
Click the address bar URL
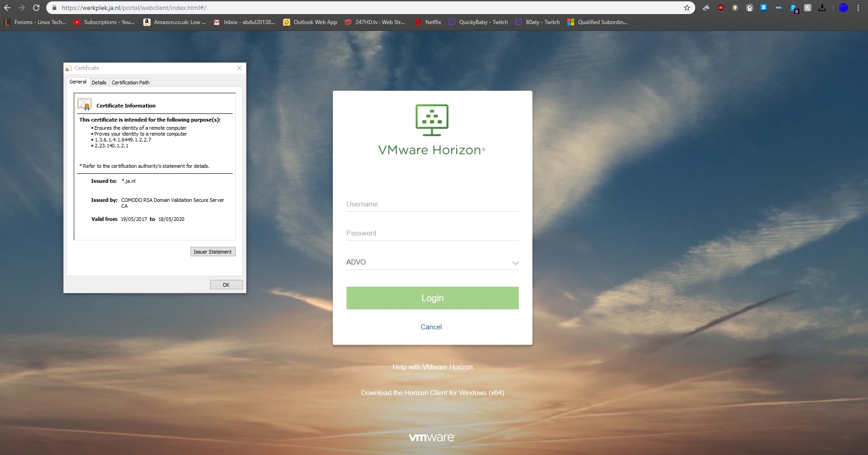[134, 8]
